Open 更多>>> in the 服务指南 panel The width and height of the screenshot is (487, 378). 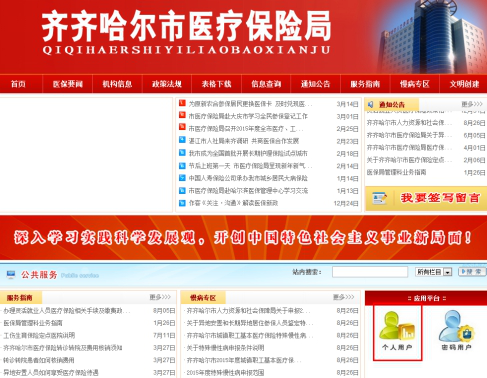pyautogui.click(x=160, y=297)
